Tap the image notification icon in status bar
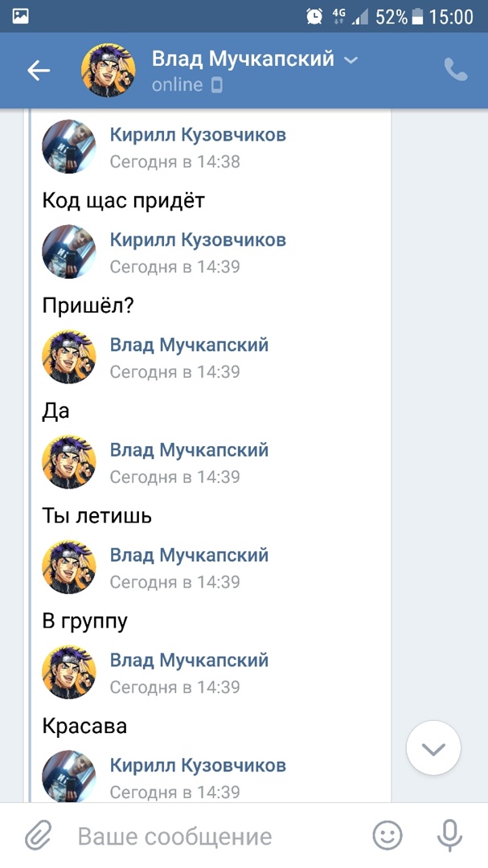 (20, 16)
